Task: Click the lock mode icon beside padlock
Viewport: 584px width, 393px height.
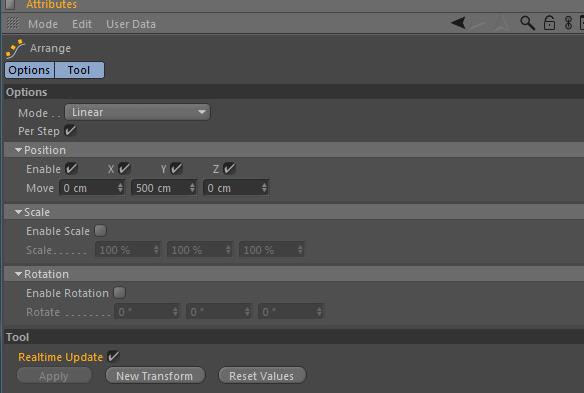Action: [568, 23]
